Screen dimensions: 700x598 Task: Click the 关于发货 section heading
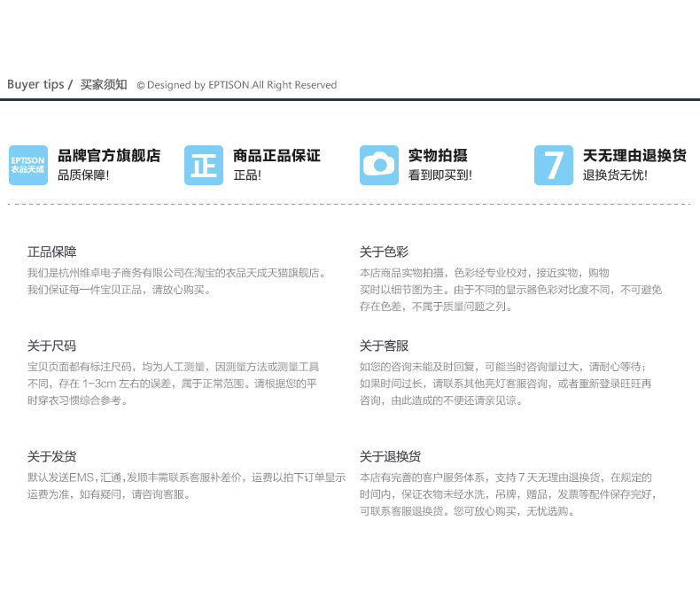tap(51, 456)
